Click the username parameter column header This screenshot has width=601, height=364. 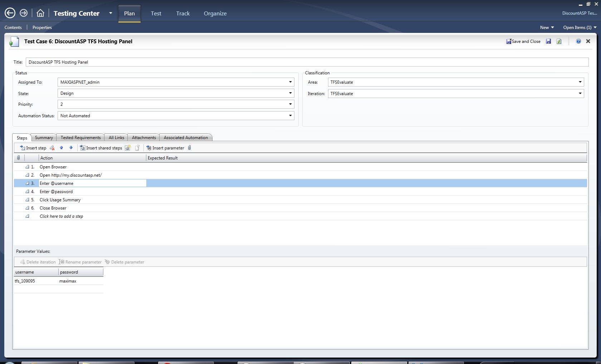pos(36,272)
